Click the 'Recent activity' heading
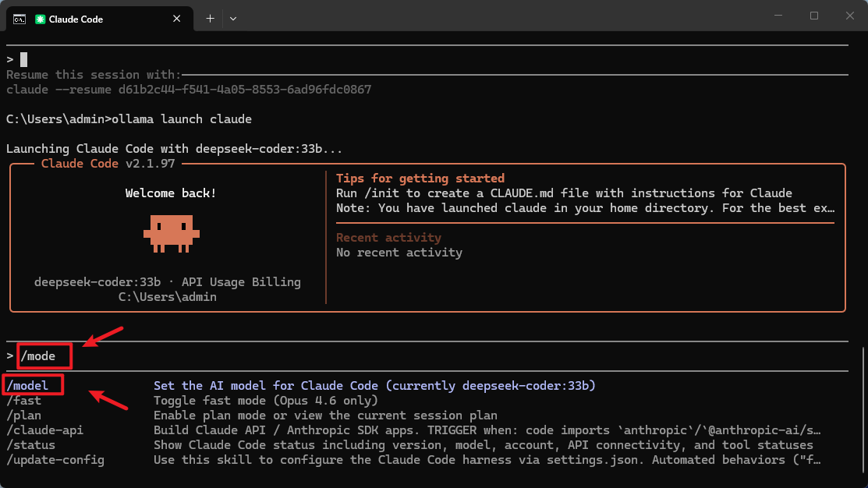868x488 pixels. point(388,238)
